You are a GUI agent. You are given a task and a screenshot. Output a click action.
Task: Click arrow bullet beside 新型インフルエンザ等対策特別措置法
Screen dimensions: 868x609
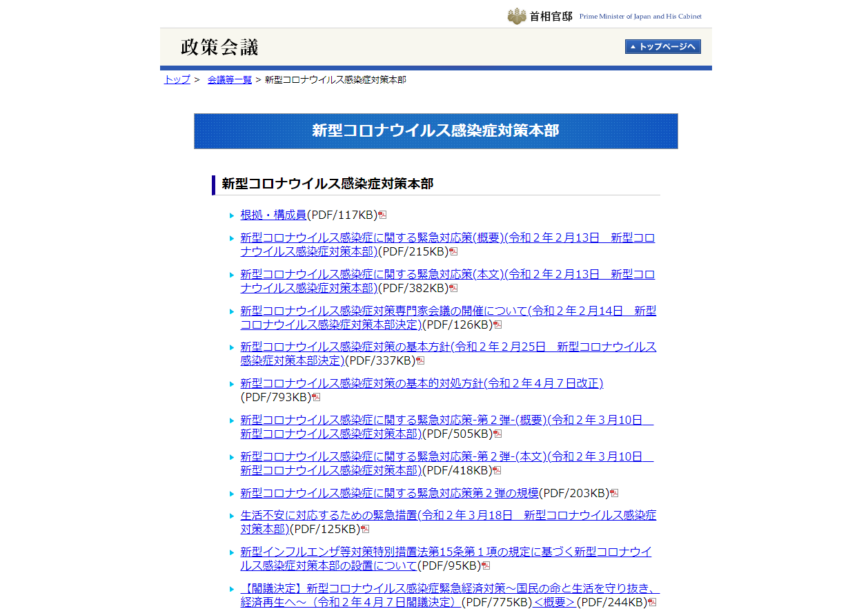(x=232, y=552)
